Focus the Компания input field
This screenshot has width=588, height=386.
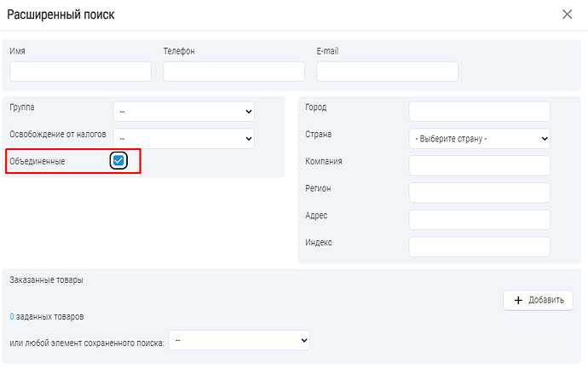(480, 165)
